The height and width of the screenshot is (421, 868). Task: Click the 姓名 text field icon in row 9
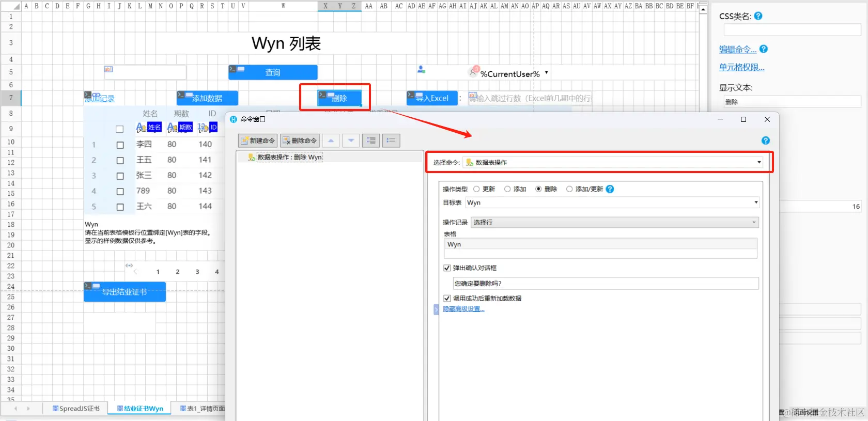pyautogui.click(x=141, y=127)
